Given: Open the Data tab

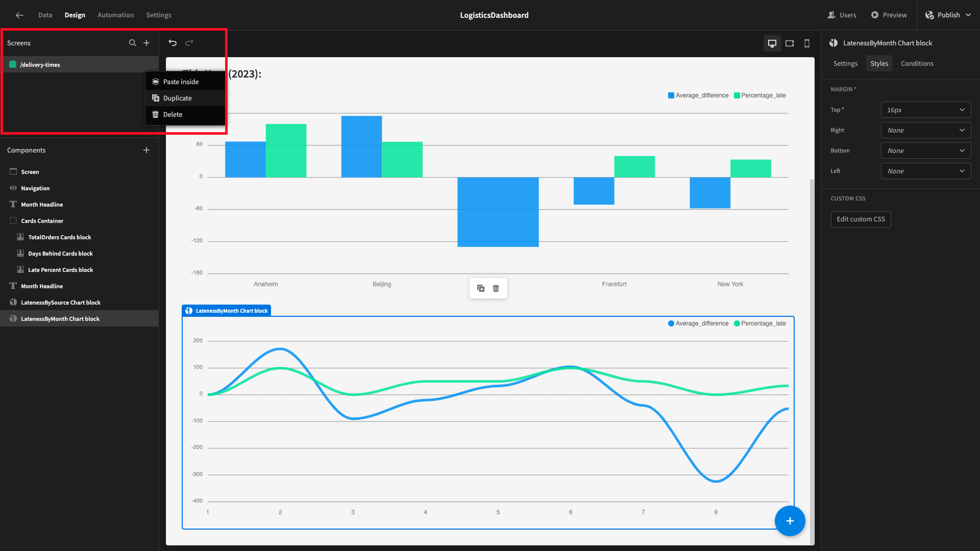Looking at the screenshot, I should tap(45, 15).
